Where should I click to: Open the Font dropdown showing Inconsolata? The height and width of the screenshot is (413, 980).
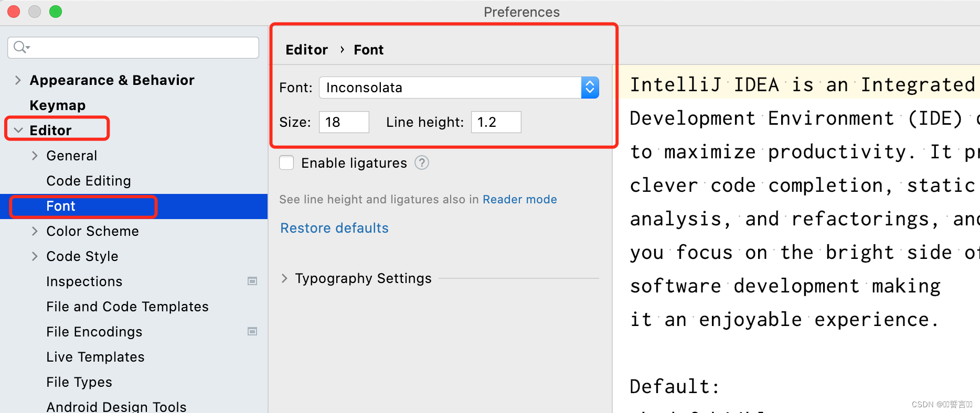click(459, 88)
